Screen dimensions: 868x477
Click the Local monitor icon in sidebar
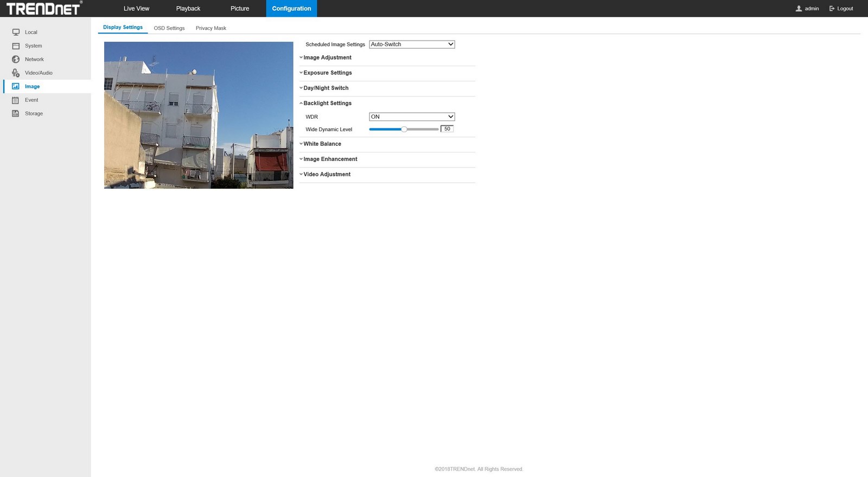click(16, 33)
